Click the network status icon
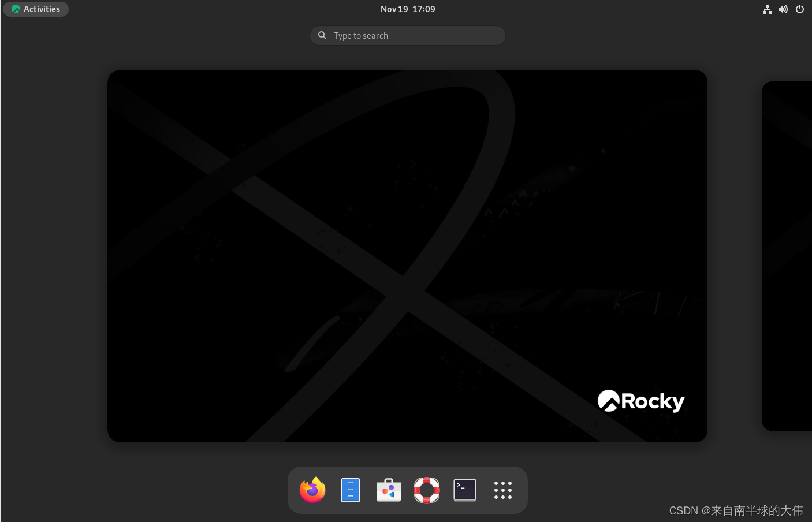812x522 pixels. click(767, 9)
